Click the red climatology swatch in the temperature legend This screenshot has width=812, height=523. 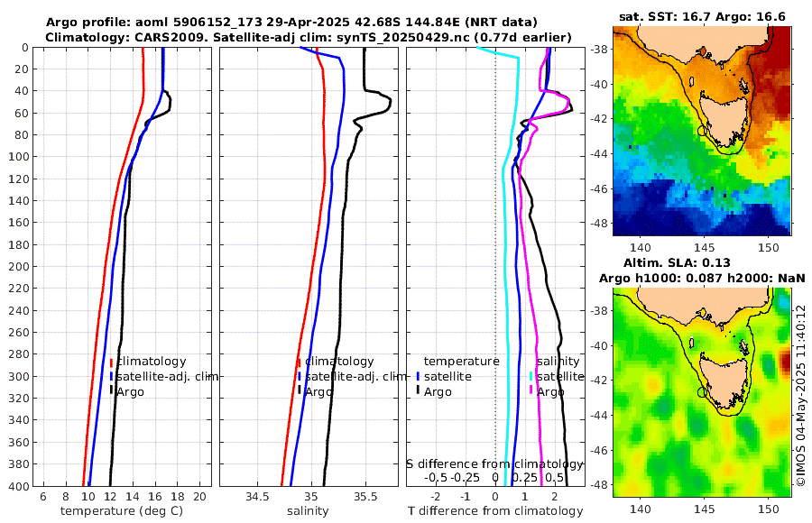point(111,362)
